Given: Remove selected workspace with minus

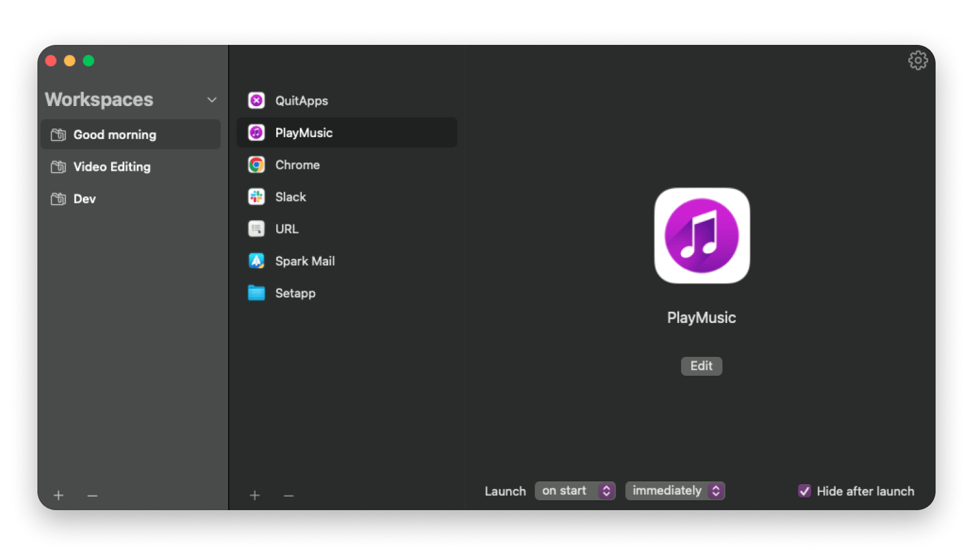Looking at the screenshot, I should 92,495.
